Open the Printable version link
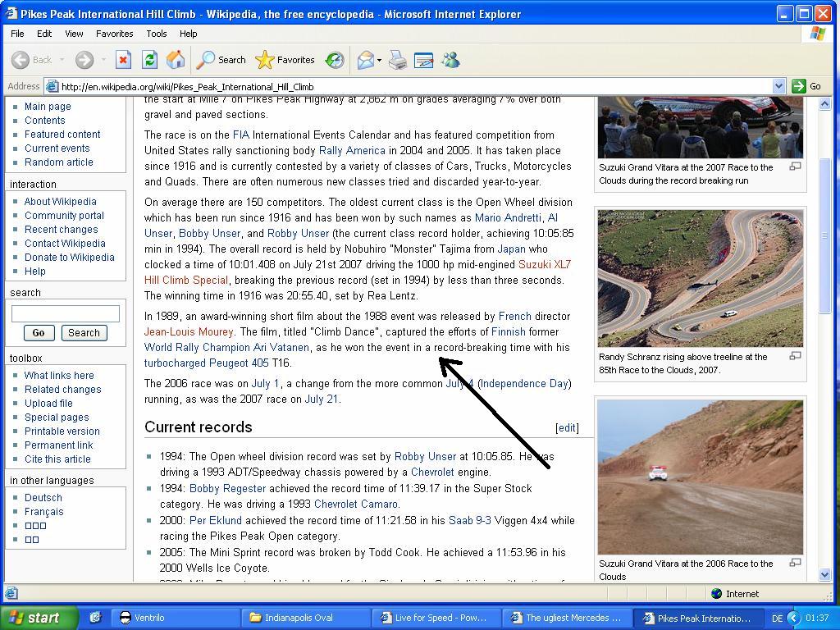 coord(62,431)
